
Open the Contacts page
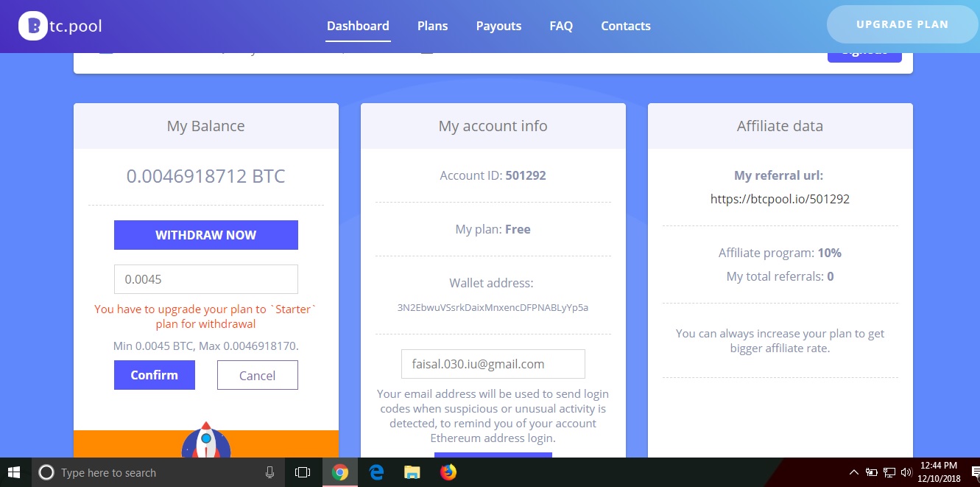626,26
